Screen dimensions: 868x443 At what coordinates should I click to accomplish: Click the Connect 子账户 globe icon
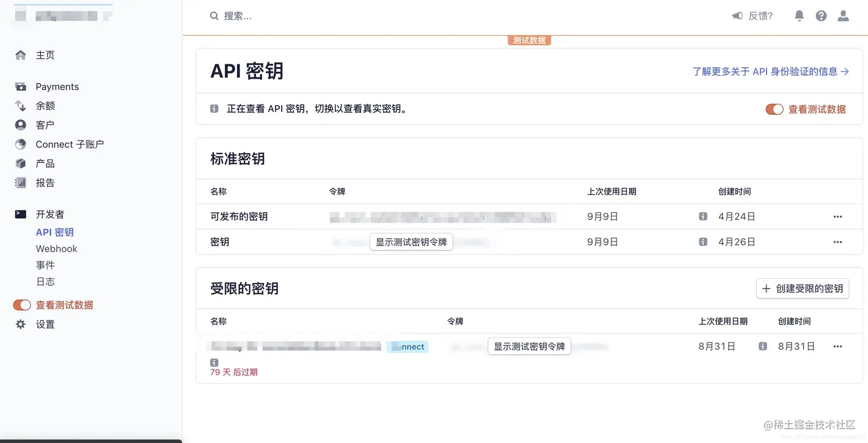[21, 144]
